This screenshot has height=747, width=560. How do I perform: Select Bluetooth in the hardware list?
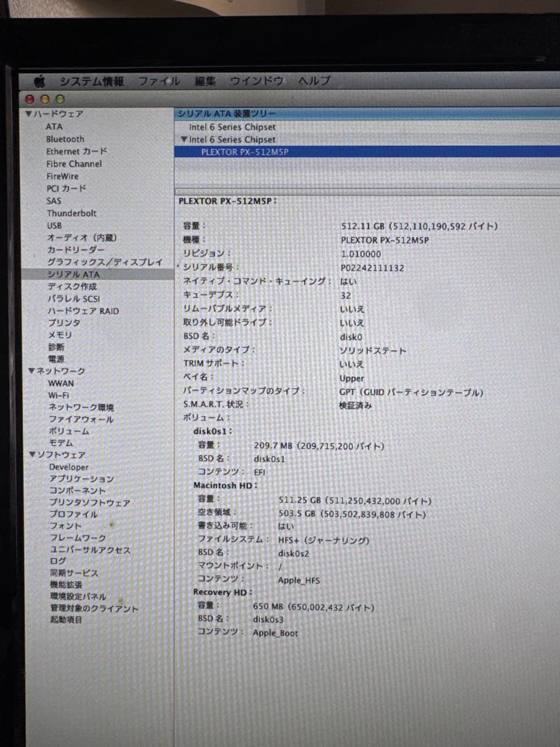[64, 139]
